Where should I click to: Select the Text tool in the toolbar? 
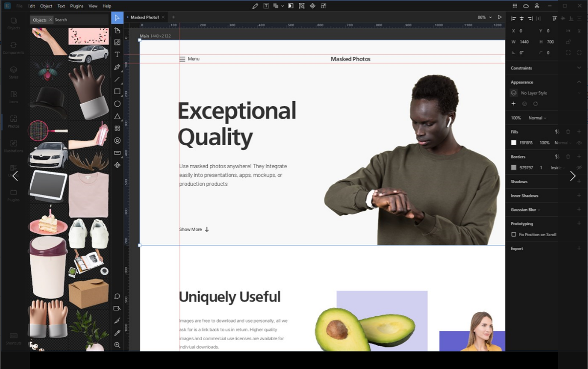click(x=117, y=54)
